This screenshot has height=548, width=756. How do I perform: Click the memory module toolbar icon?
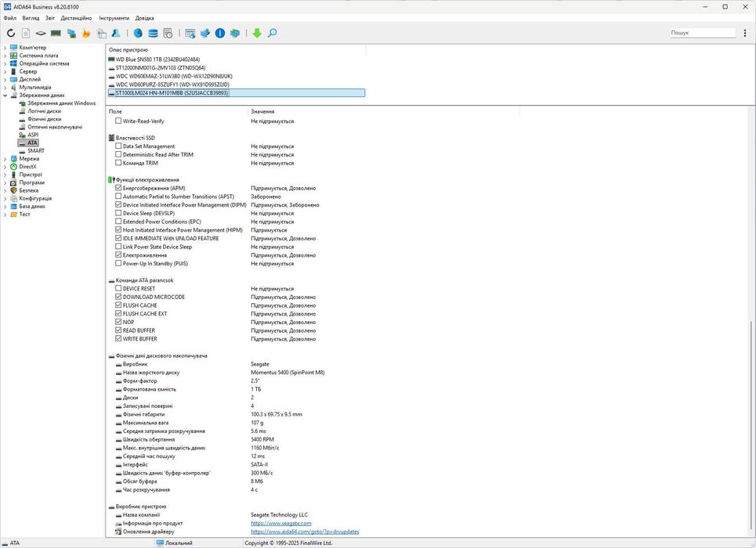56,33
